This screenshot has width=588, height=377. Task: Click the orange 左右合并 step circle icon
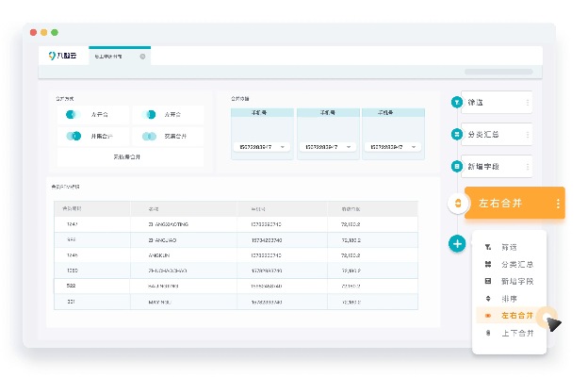click(x=459, y=204)
